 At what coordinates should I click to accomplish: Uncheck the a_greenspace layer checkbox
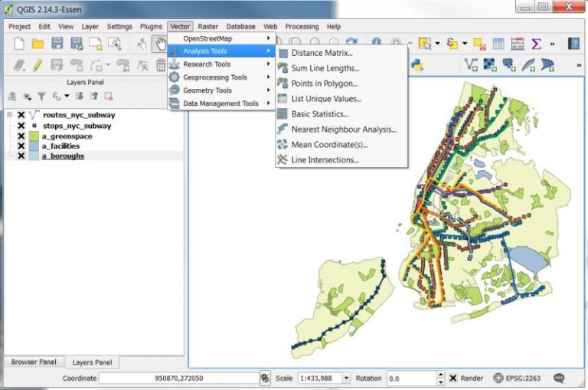pyautogui.click(x=21, y=136)
